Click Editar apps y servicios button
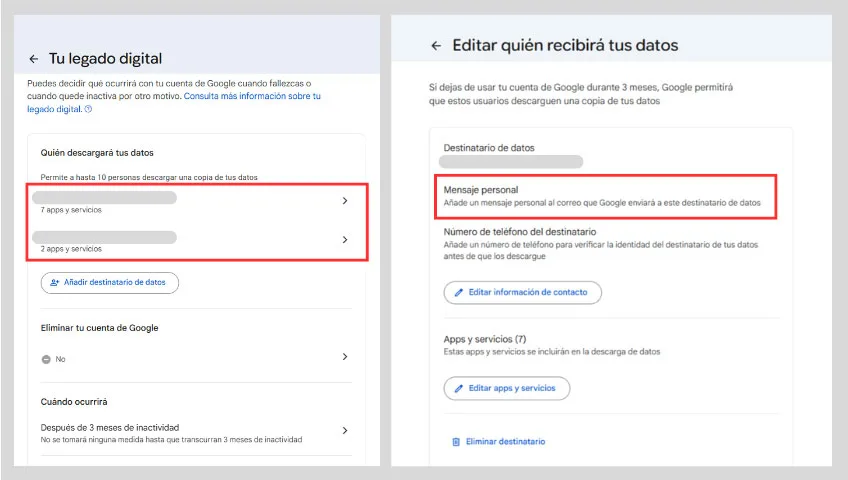 (x=507, y=388)
